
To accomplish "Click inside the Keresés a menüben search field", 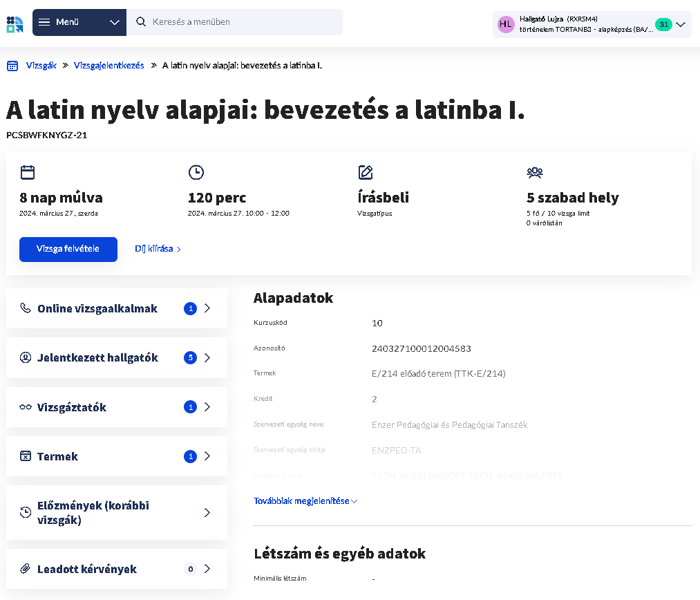I will [x=207, y=22].
